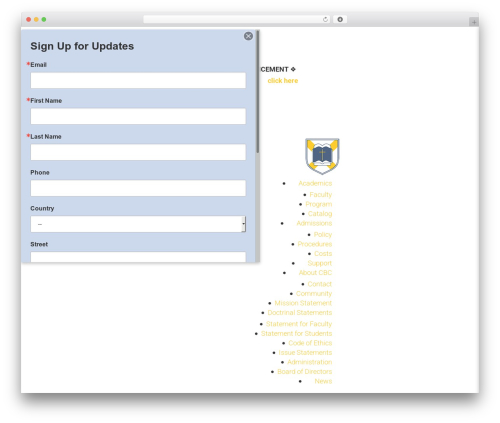Open the Catalog link

[x=320, y=214]
